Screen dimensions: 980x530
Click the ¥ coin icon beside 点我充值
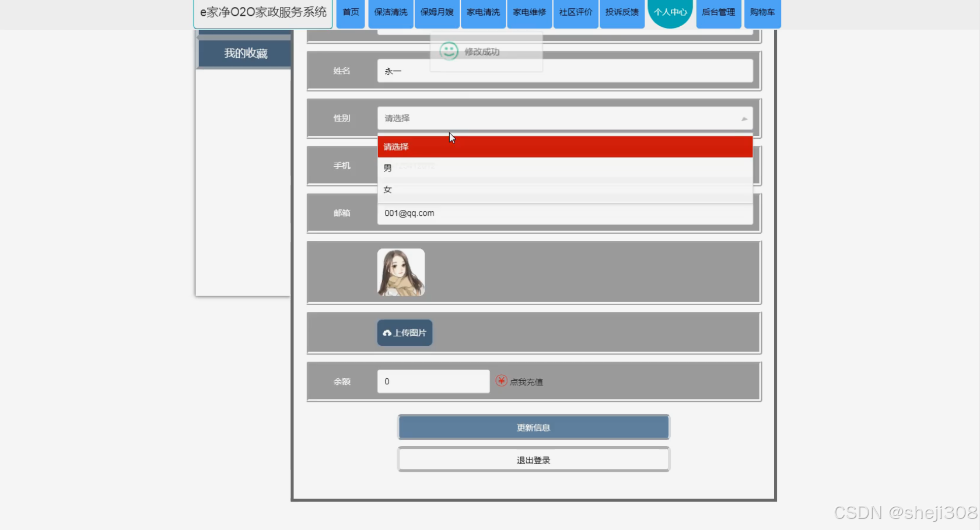coord(501,381)
